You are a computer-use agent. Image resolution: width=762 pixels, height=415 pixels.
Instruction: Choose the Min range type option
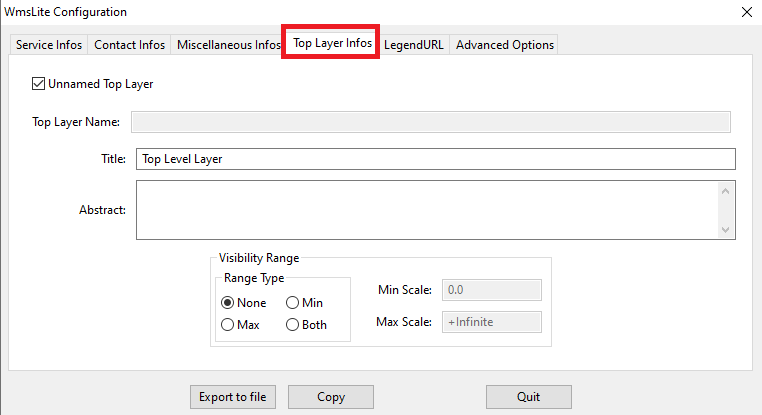coord(292,303)
